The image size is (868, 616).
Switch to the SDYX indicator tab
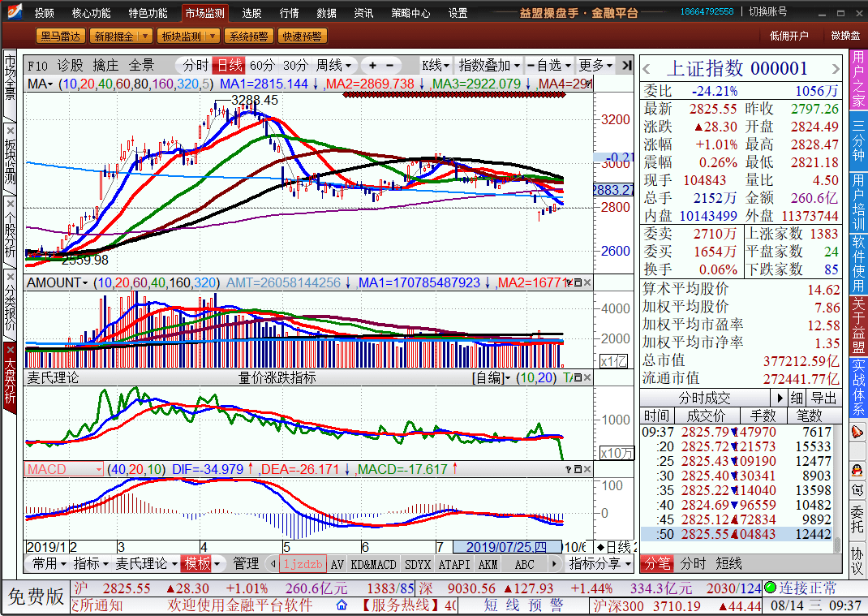[418, 565]
